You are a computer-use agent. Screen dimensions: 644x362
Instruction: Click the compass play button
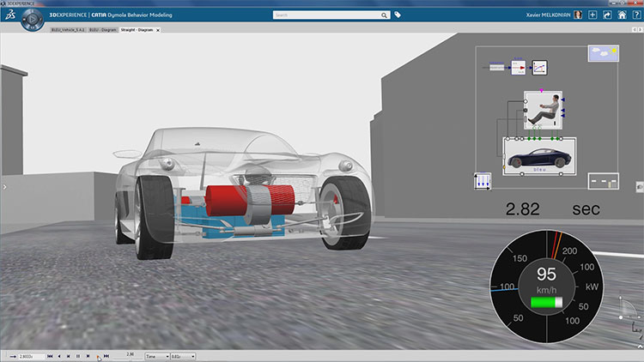pos(33,19)
